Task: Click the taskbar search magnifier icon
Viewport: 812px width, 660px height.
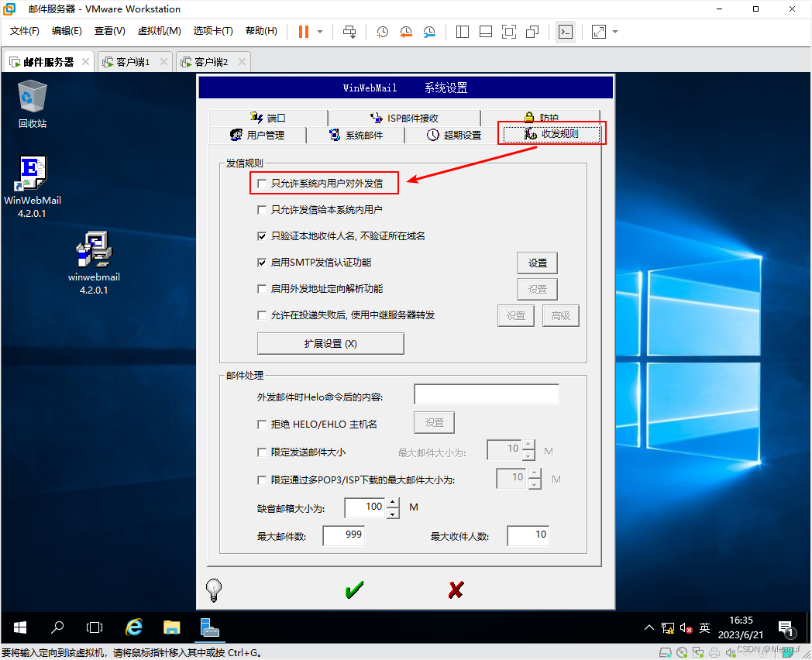Action: [x=57, y=627]
